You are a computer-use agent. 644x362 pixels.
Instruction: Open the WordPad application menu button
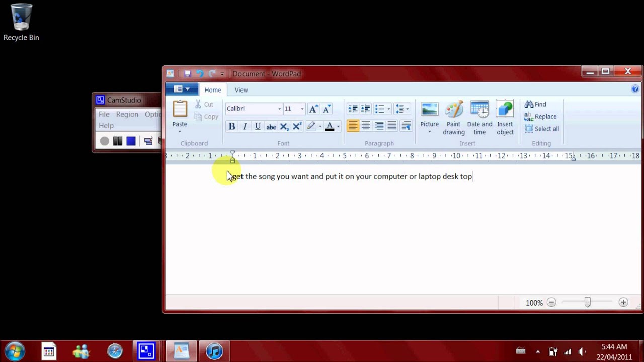pos(182,89)
